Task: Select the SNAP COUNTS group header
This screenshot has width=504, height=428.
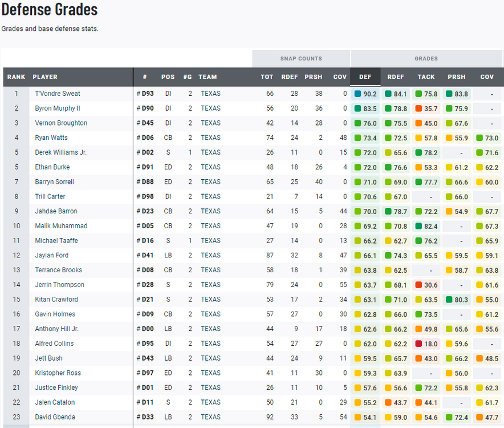Action: click(x=301, y=59)
